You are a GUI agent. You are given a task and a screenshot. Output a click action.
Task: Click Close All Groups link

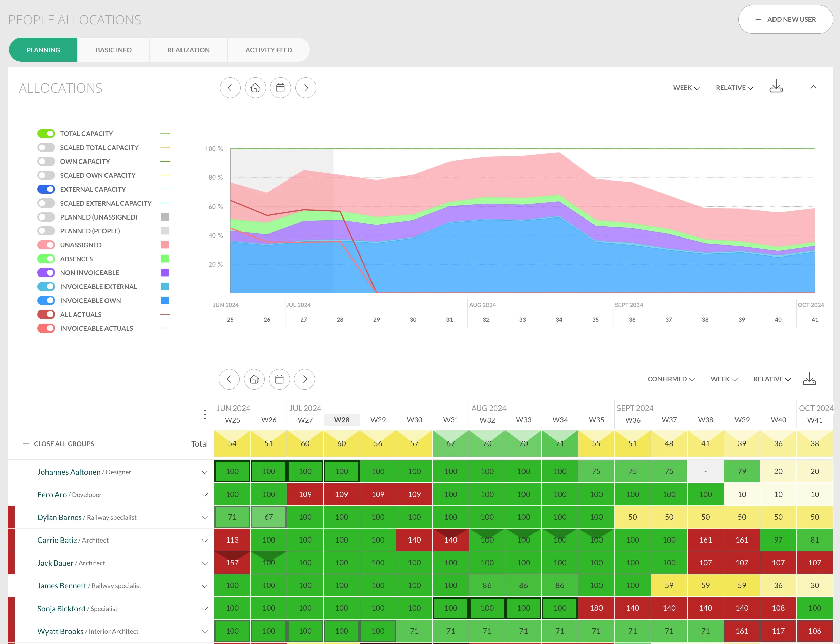pyautogui.click(x=64, y=443)
